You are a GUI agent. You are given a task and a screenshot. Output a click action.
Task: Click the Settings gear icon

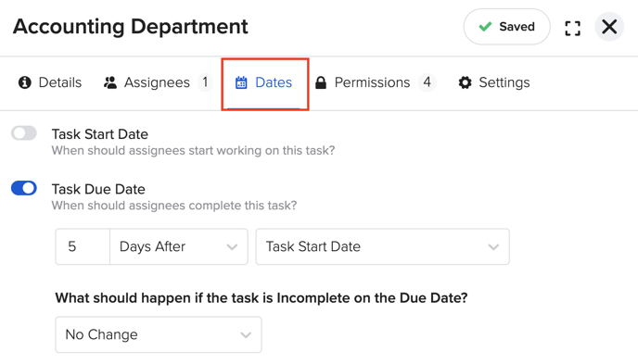click(466, 82)
